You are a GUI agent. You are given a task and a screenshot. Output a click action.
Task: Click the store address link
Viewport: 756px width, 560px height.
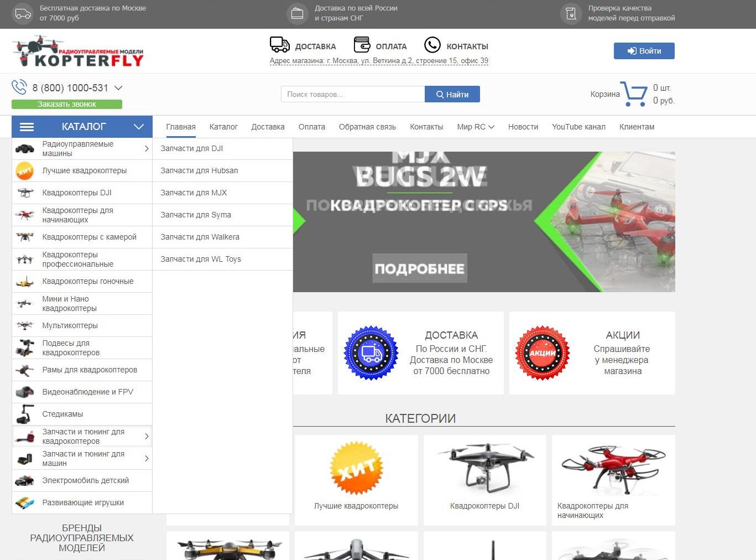tap(379, 61)
